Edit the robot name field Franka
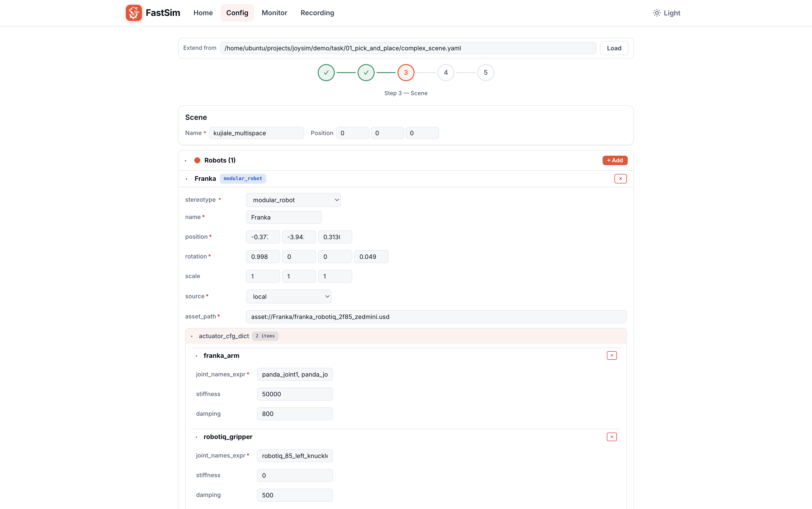The width and height of the screenshot is (812, 509). (x=284, y=217)
